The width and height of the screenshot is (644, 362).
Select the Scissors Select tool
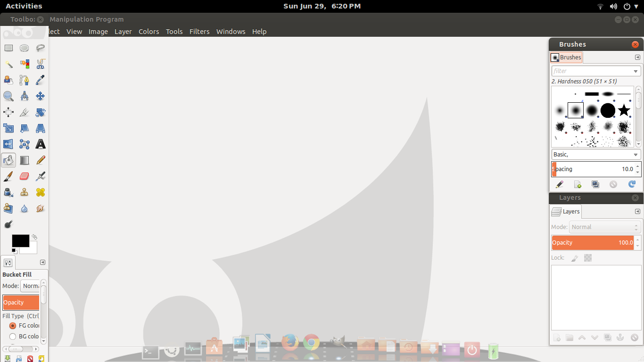coord(41,64)
